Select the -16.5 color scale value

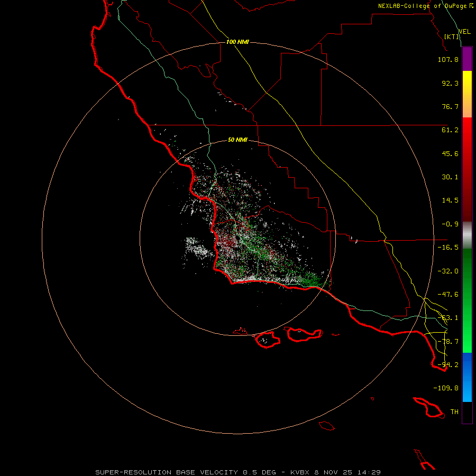(x=448, y=248)
